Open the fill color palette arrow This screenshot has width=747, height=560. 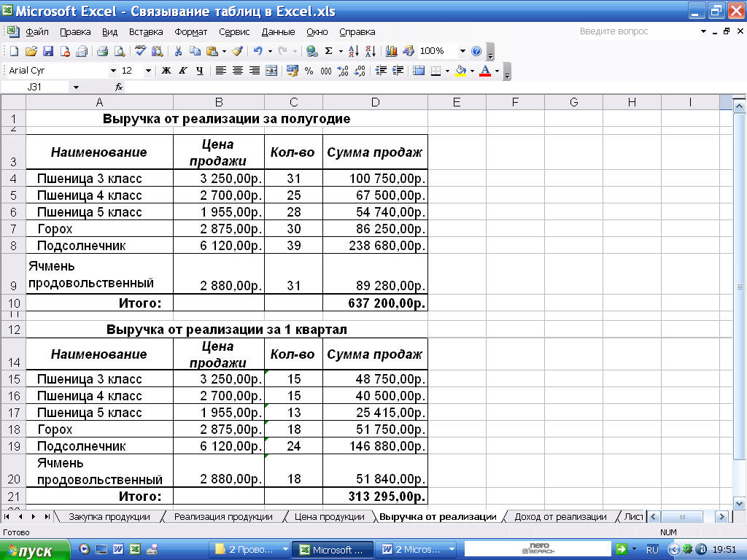[x=472, y=71]
